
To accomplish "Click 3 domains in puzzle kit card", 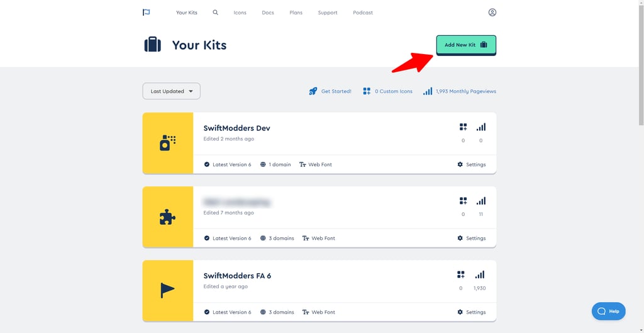I will tap(281, 238).
